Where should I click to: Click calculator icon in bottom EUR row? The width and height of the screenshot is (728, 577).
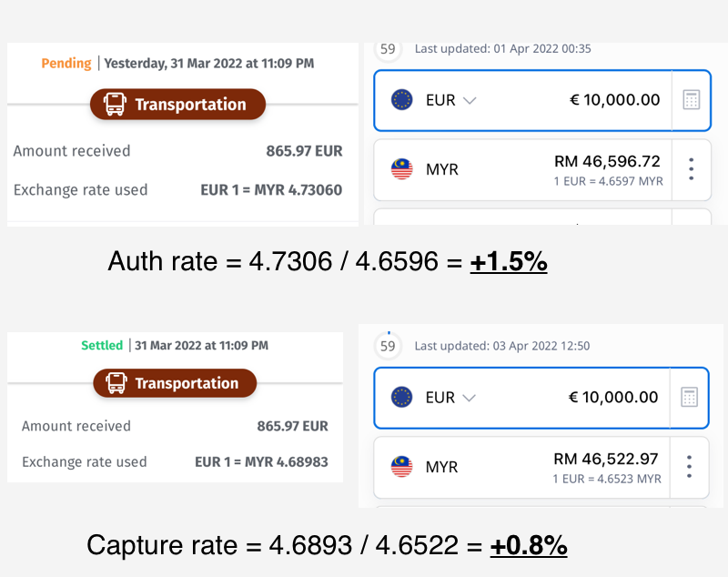tap(689, 397)
